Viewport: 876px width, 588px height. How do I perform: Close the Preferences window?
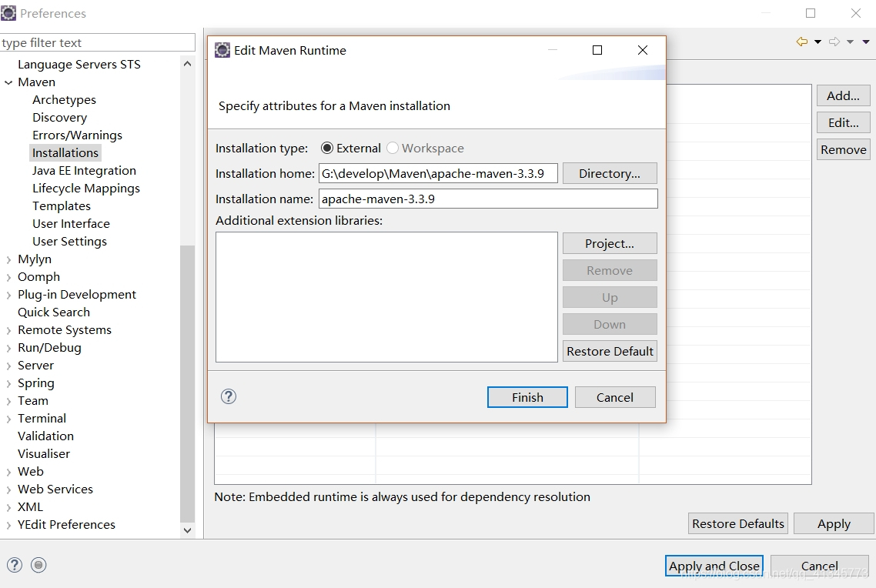coord(856,13)
